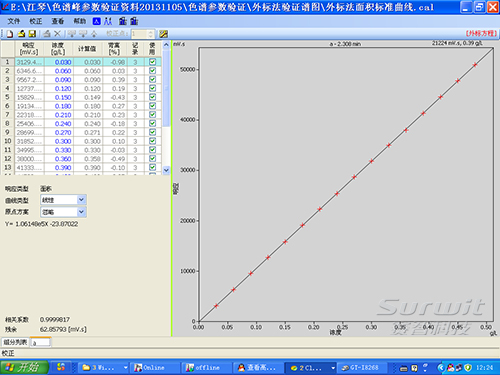Screen dimensions: 500x375
Task: Click the New file icon in toolbar
Action: pyautogui.click(x=10, y=34)
